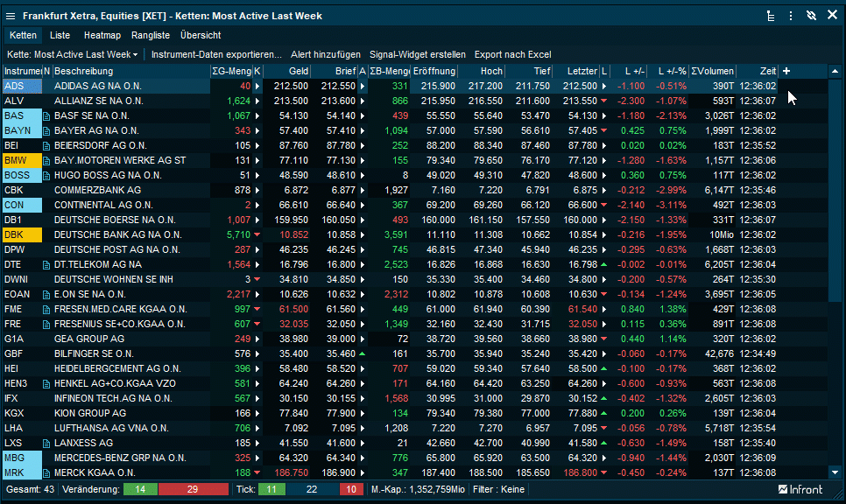Open the news document icon for BMW
Viewport: 846px width, 504px height.
click(47, 160)
